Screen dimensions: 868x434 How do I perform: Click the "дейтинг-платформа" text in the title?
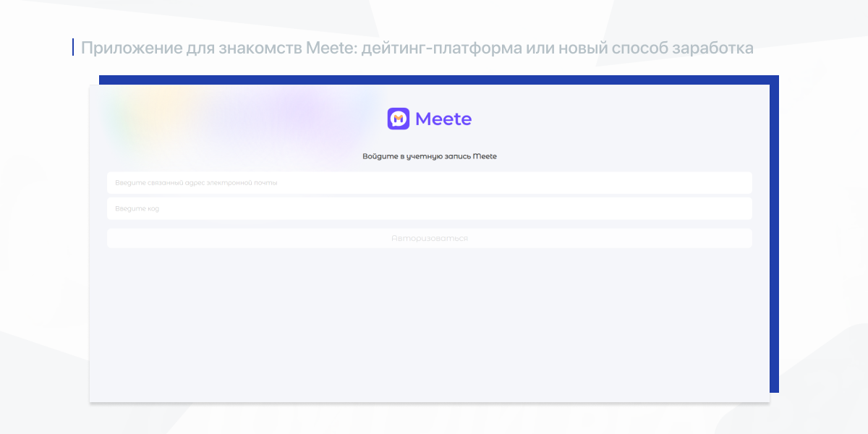[440, 48]
